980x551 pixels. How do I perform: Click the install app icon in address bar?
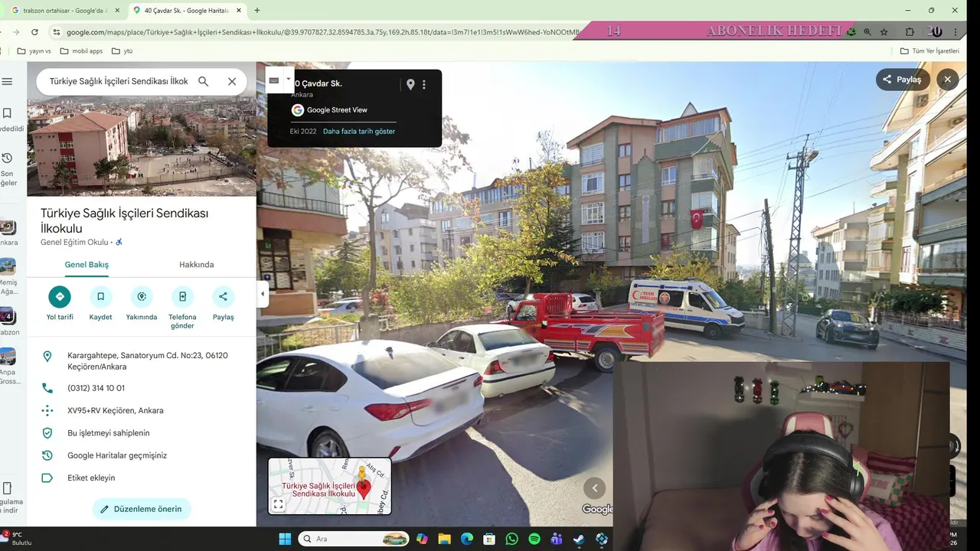851,32
